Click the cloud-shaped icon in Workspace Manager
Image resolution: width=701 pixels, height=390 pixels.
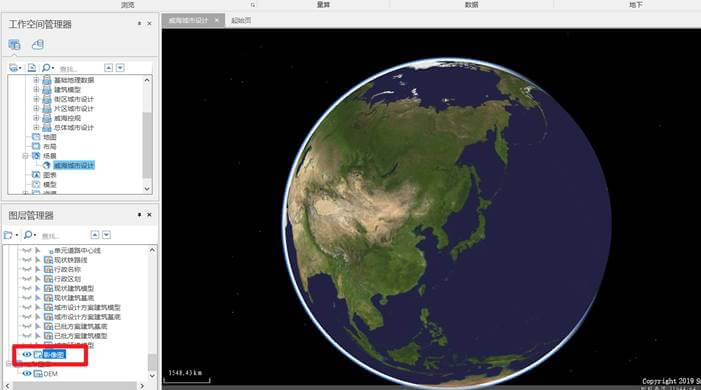(x=38, y=44)
